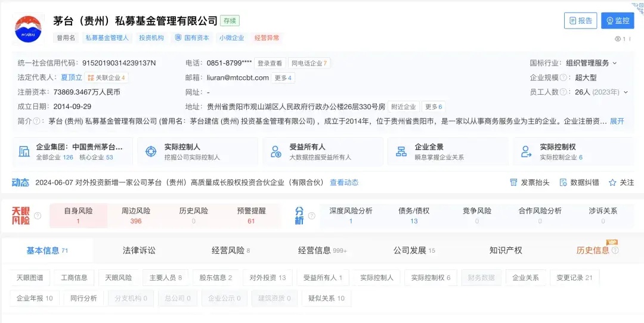
Task: Jump to 企业关系 section
Action: point(525,278)
